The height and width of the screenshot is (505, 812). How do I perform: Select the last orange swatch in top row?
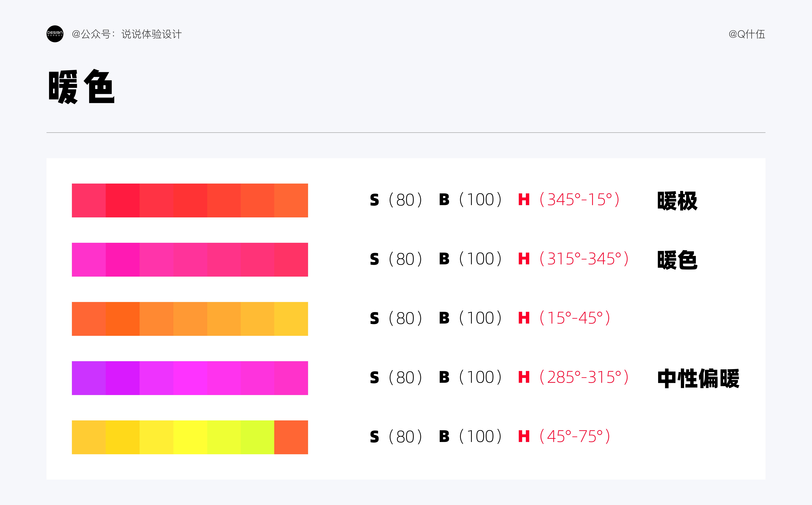tap(291, 200)
